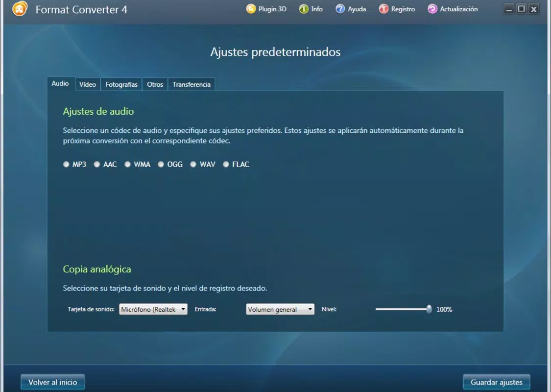This screenshot has height=392, width=551.
Task: Click the Format Converter 4 title
Action: [81, 10]
